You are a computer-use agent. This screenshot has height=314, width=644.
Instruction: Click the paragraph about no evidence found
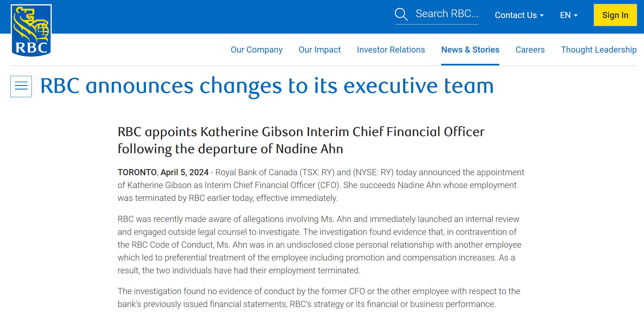click(319, 298)
